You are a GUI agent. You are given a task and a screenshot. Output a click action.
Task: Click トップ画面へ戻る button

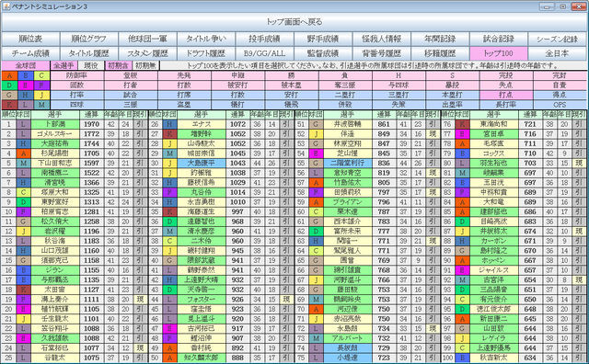point(294,22)
